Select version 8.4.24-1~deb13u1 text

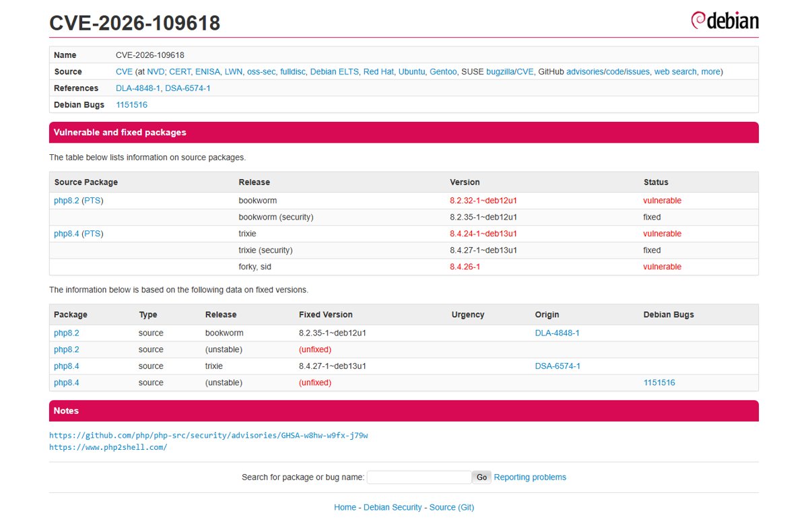coord(483,234)
